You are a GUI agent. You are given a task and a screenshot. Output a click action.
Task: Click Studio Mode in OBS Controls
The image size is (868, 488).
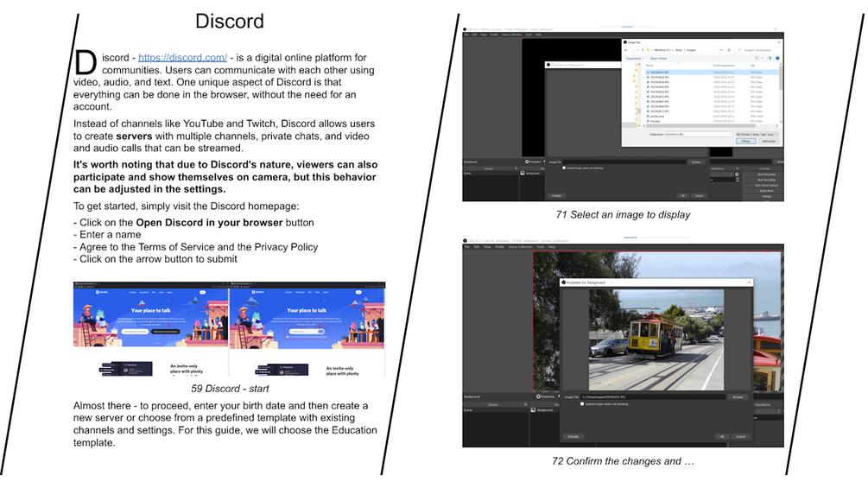[x=767, y=191]
